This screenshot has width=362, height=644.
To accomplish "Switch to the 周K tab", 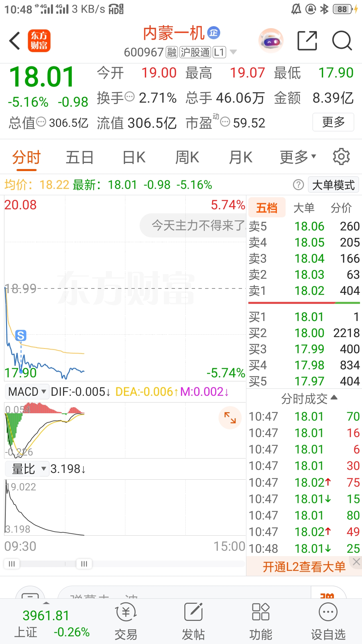I will coord(187,157).
